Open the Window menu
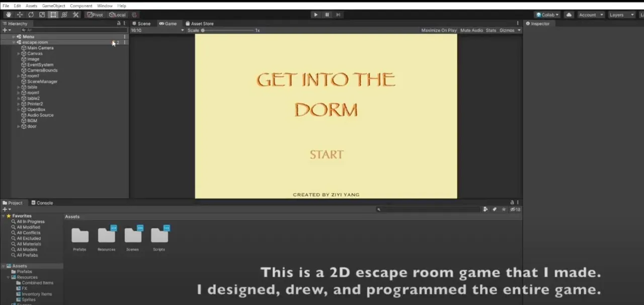This screenshot has width=644, height=305. click(x=105, y=6)
